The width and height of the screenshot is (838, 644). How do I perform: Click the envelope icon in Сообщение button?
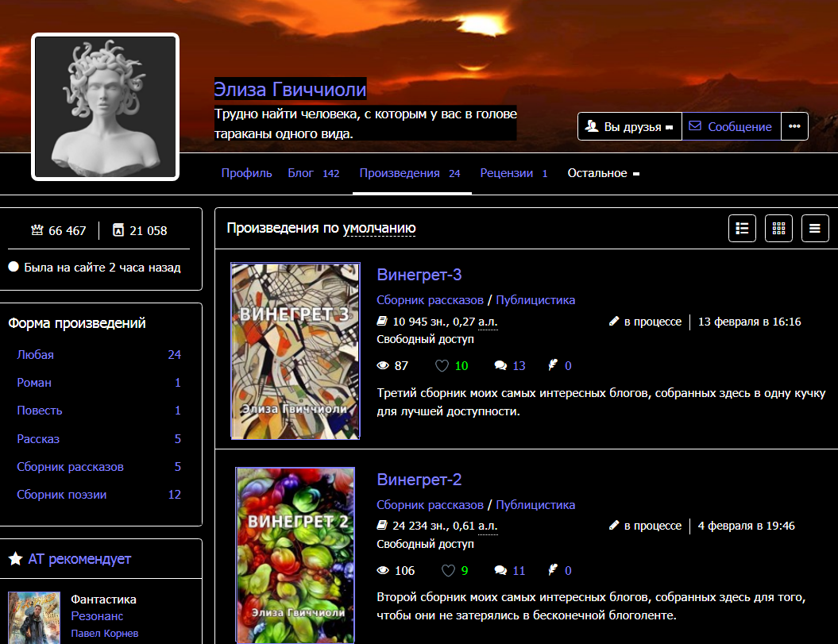(x=695, y=125)
